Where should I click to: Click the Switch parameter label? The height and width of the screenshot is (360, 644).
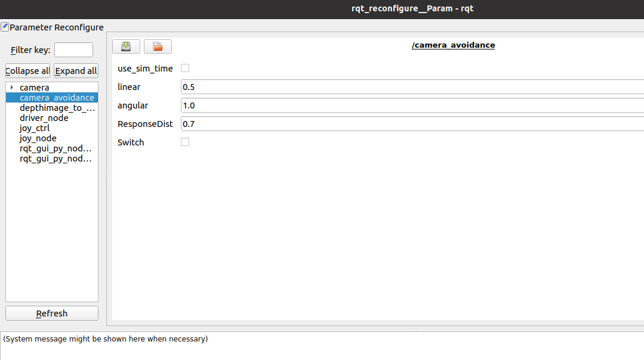pyautogui.click(x=131, y=142)
